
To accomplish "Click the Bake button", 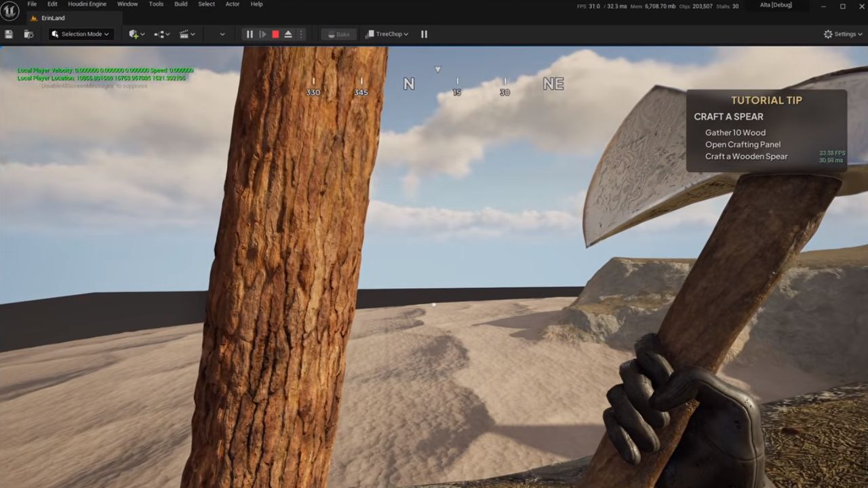I will (338, 34).
